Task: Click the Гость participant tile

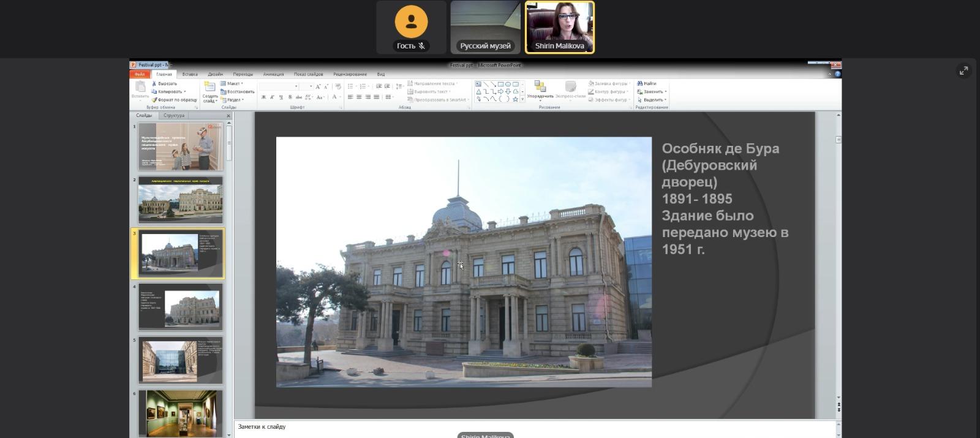Action: click(x=411, y=27)
